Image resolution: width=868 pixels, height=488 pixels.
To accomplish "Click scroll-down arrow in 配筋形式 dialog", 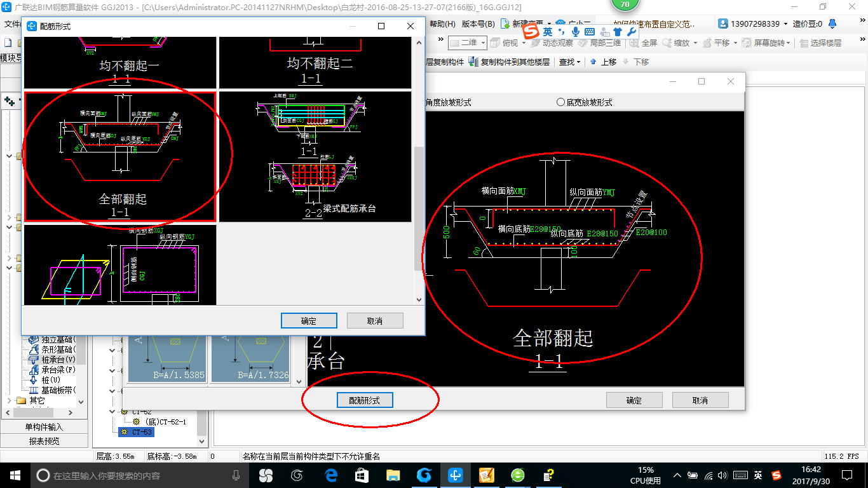I will click(x=419, y=299).
